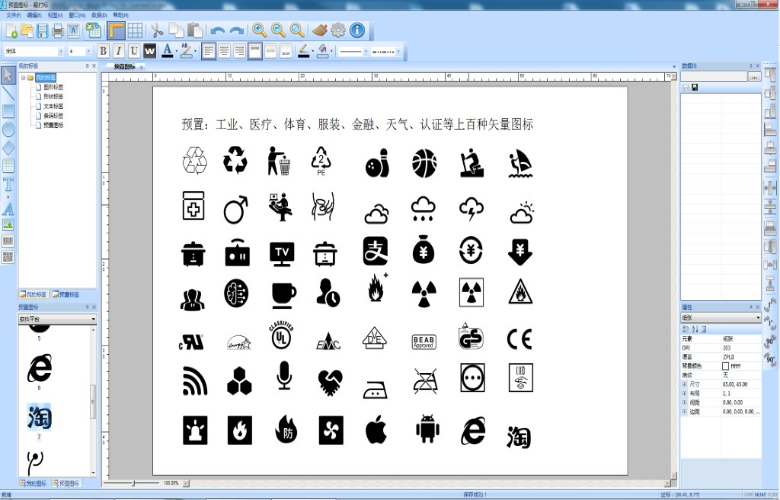Open the Help menu
The width and height of the screenshot is (780, 500).
121,15
